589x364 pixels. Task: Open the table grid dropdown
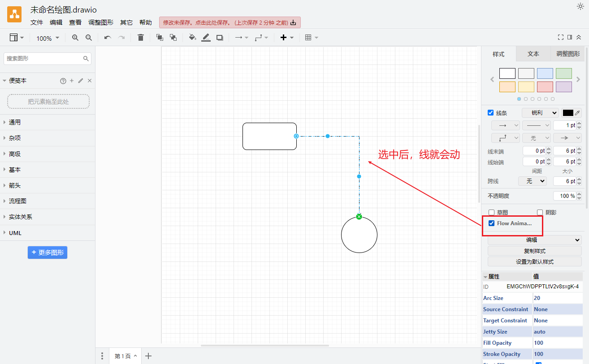pyautogui.click(x=312, y=38)
